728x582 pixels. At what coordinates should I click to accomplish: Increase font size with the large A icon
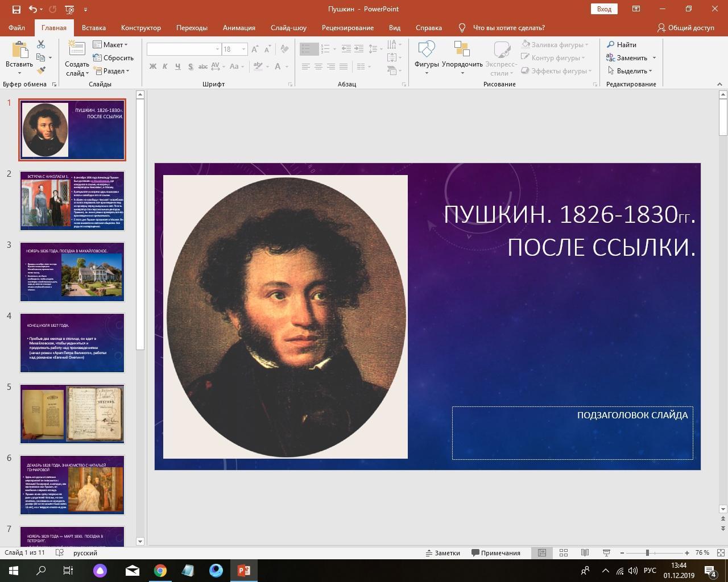point(255,49)
